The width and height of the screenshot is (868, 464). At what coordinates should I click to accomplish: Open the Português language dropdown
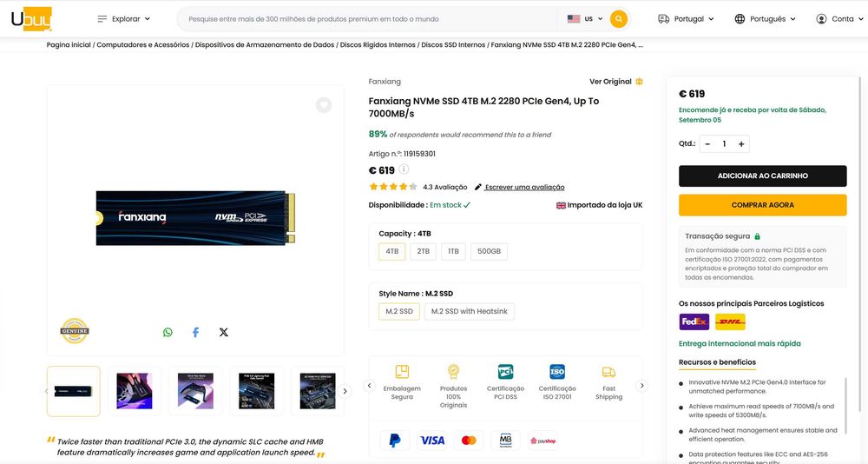click(765, 19)
